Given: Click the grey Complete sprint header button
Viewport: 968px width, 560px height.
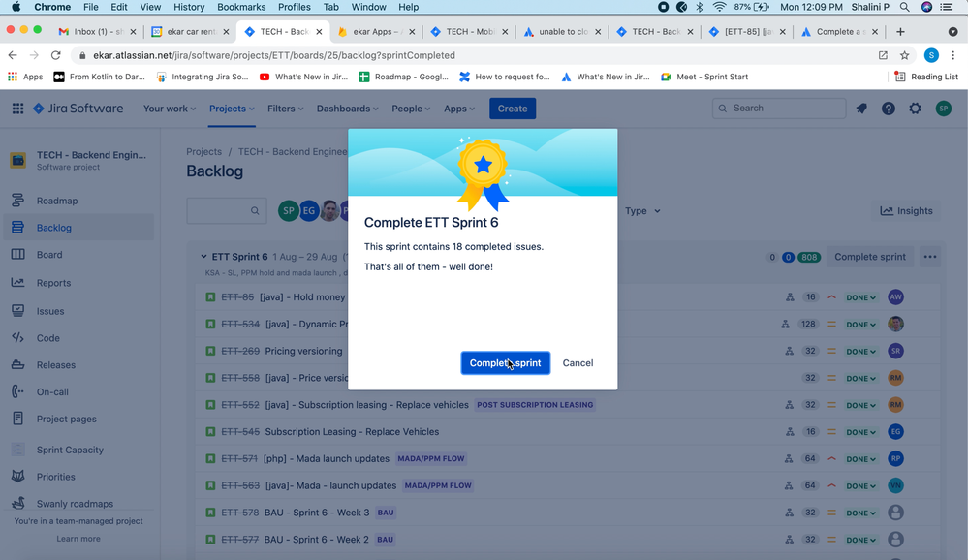Looking at the screenshot, I should point(870,257).
